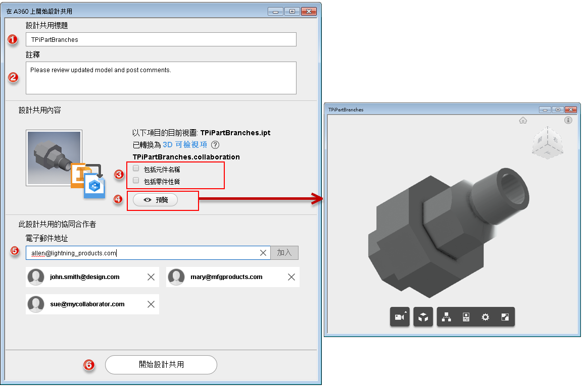Click TPiPartBranches.collaboration text
Viewport: 588px width, 386px height.
(x=186, y=157)
